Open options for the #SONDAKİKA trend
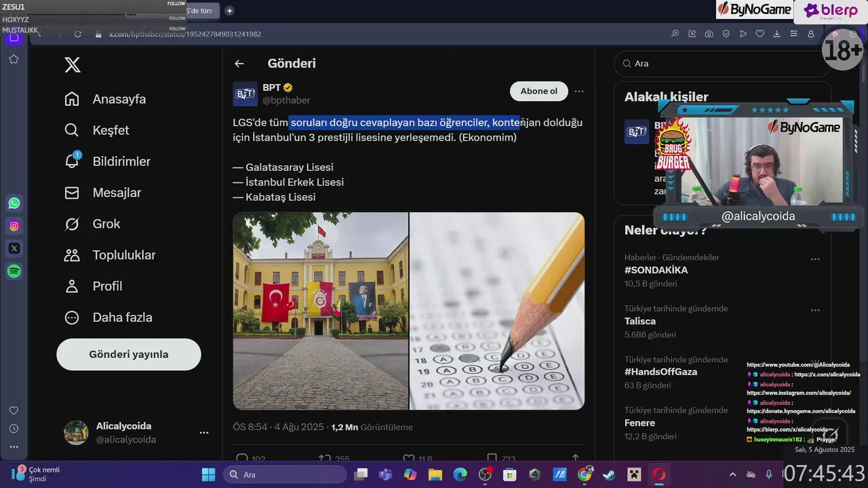 click(815, 259)
